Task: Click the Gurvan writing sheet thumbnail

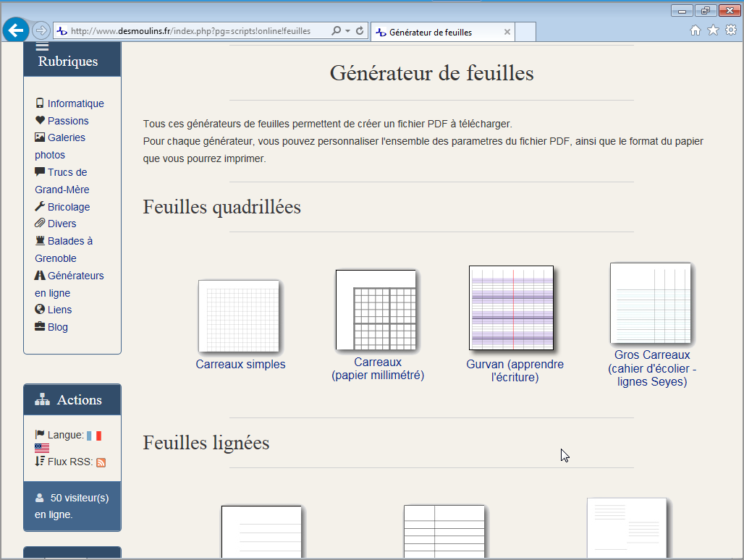Action: coord(511,307)
